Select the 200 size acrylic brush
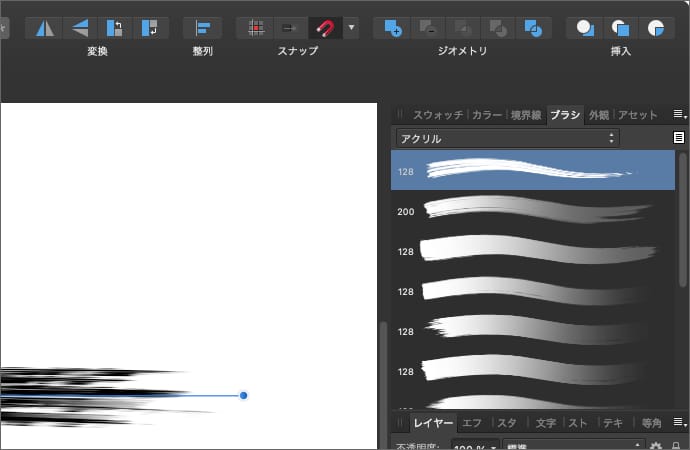Image resolution: width=690 pixels, height=450 pixels. 533,211
